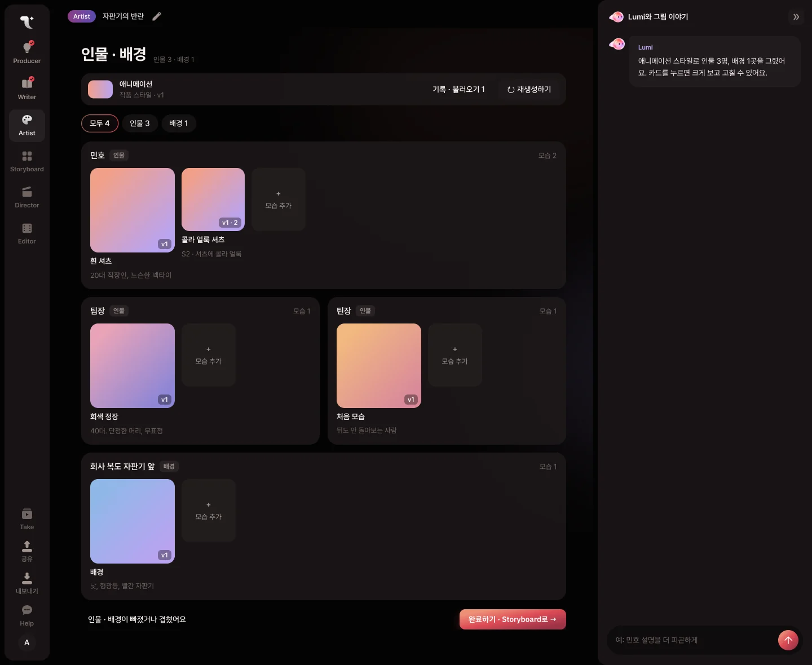Viewport: 812px width, 665px height.
Task: Open the Take icon in sidebar
Action: (x=27, y=514)
